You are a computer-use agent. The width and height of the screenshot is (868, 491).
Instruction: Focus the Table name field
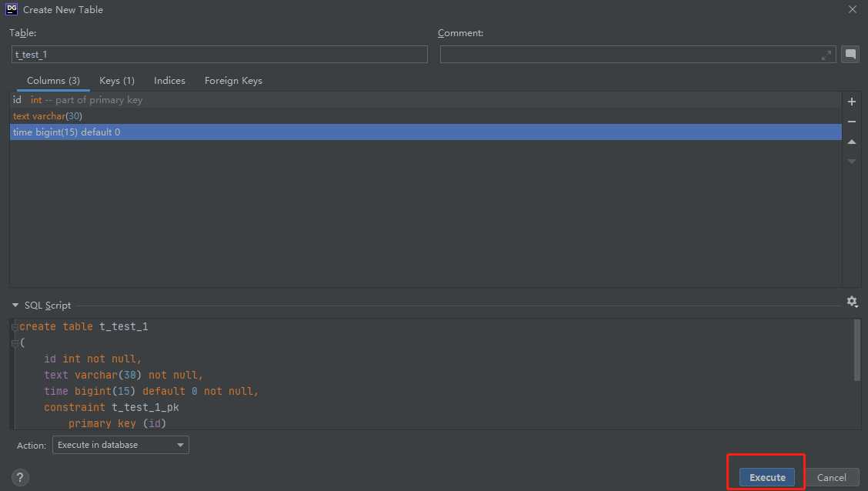(219, 54)
